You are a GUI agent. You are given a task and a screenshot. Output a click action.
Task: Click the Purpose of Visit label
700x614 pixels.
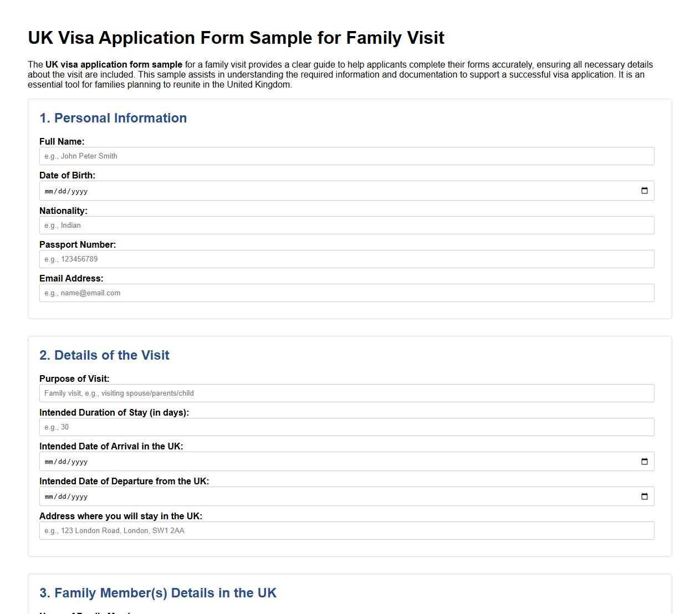coord(74,378)
